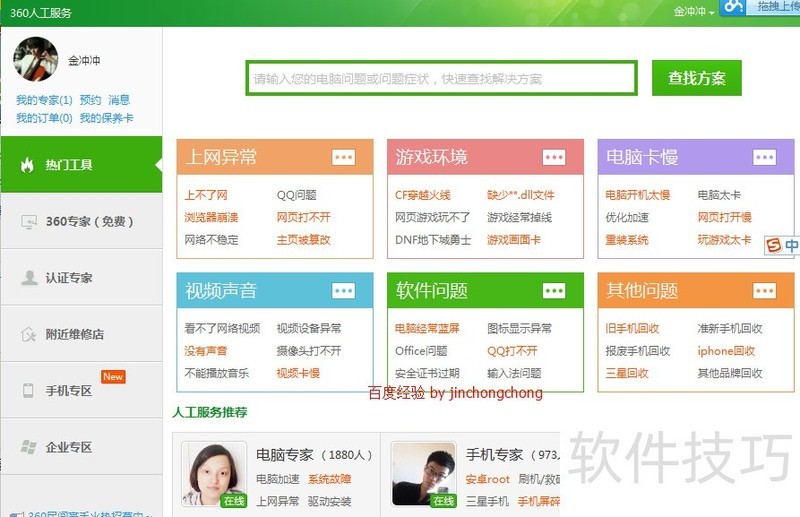Open the 电脑专家 expert photo

[x=214, y=474]
